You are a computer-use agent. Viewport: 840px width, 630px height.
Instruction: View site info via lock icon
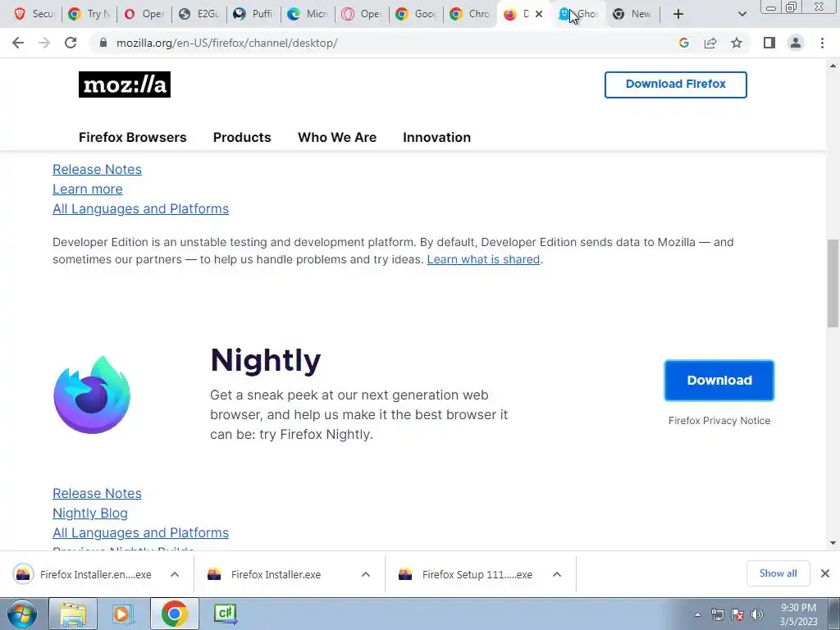(x=103, y=43)
